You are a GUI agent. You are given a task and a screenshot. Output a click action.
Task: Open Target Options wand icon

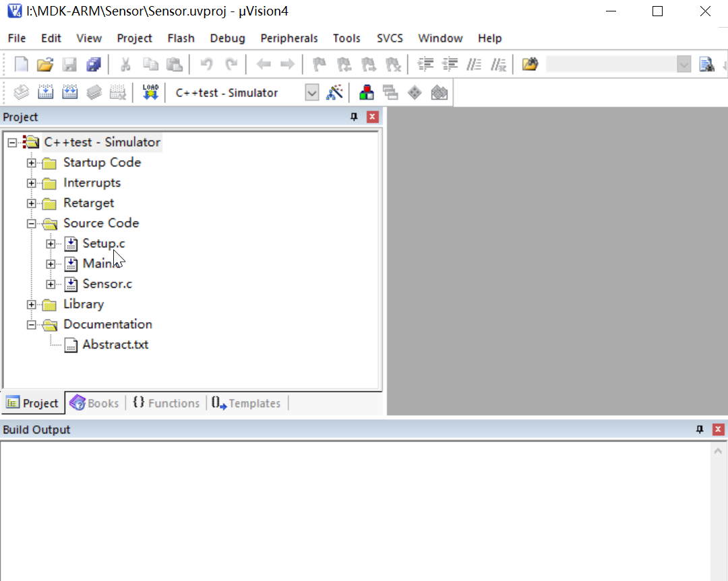(335, 92)
